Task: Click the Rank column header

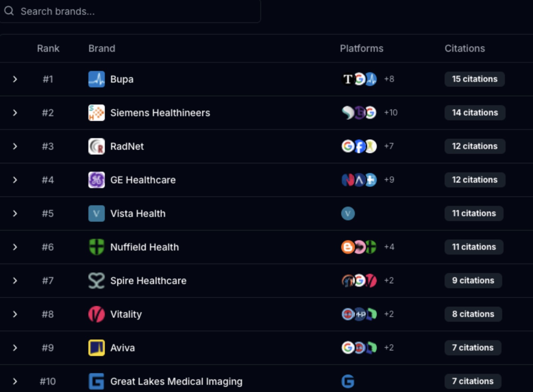Action: (x=48, y=48)
